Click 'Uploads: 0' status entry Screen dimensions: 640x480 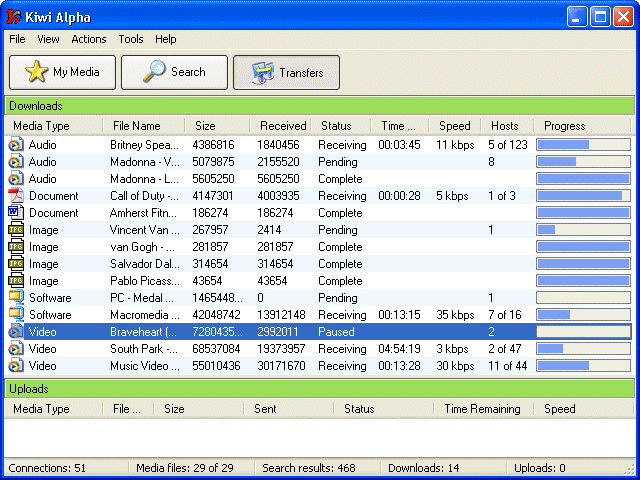pyautogui.click(x=540, y=468)
